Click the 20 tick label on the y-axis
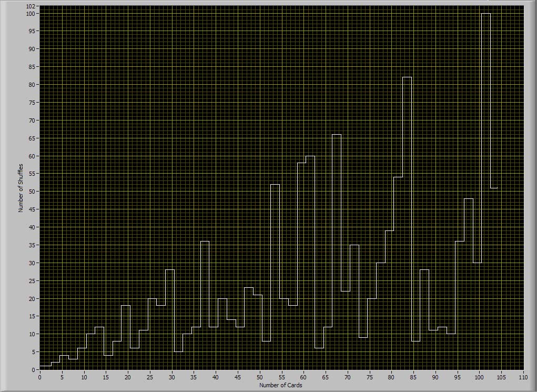The image size is (537, 392). (x=32, y=299)
